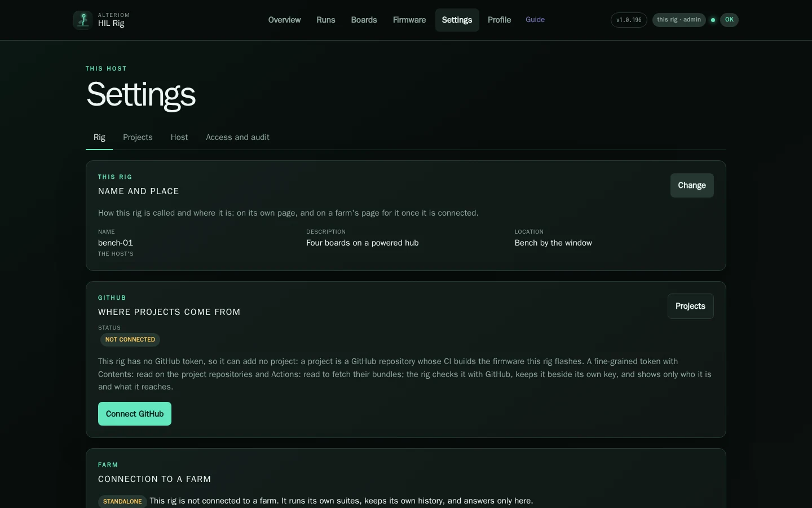Click the 'this rig · admin' badge
This screenshot has height=508, width=812.
pyautogui.click(x=679, y=20)
